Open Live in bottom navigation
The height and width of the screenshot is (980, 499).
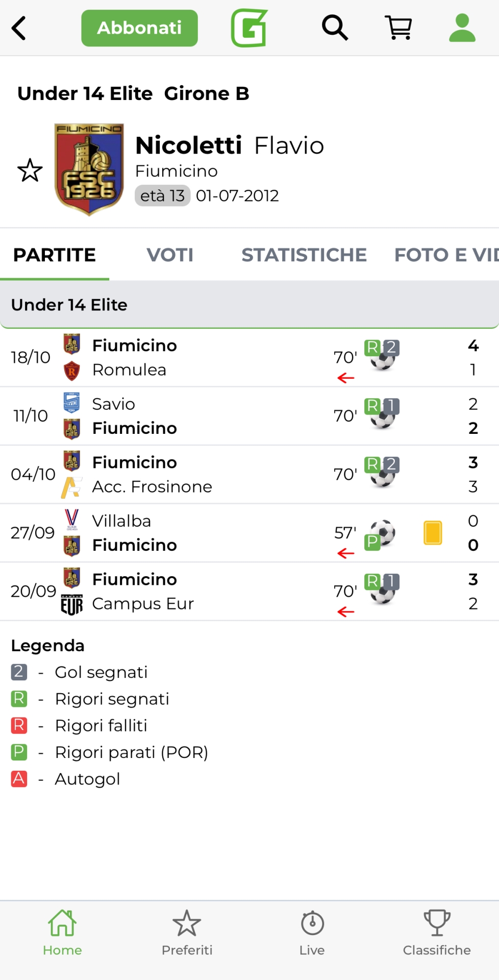coord(312,933)
